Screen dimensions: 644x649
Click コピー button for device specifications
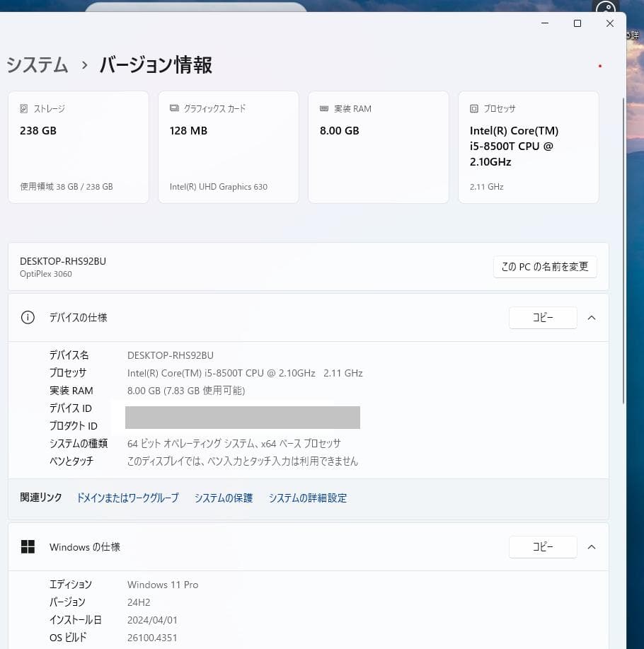[543, 318]
